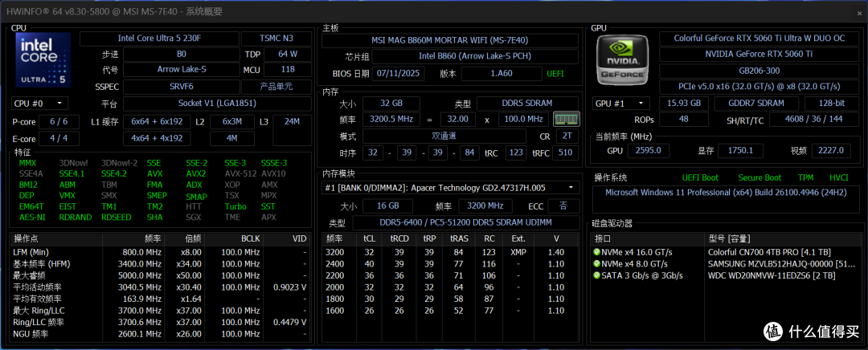The width and height of the screenshot is (868, 350).
Task: Click the LFM (Min) operating point row
Action: click(x=160, y=252)
